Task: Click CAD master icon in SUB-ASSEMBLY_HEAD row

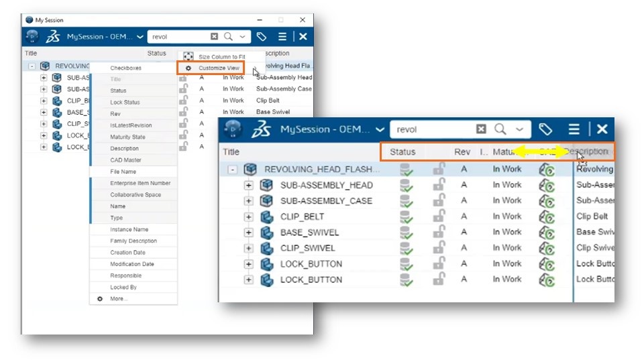Action: [547, 186]
